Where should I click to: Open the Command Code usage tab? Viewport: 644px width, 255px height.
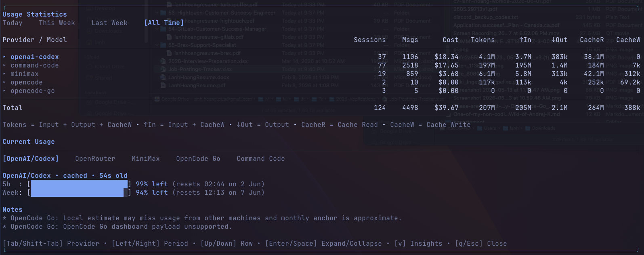pyautogui.click(x=261, y=159)
